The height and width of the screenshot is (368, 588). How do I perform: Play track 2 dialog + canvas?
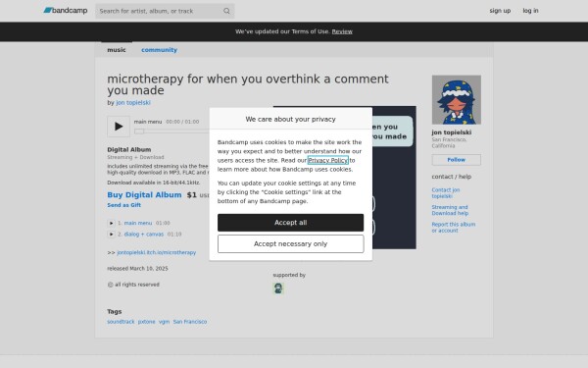(111, 235)
